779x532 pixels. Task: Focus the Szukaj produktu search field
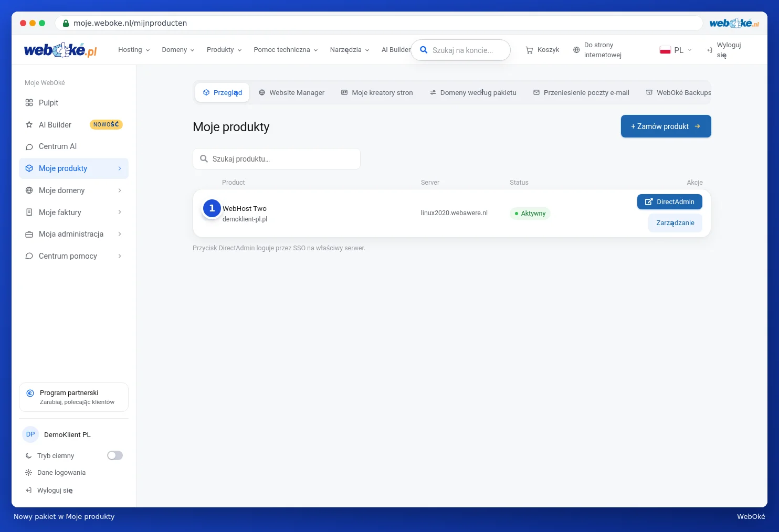(x=277, y=158)
